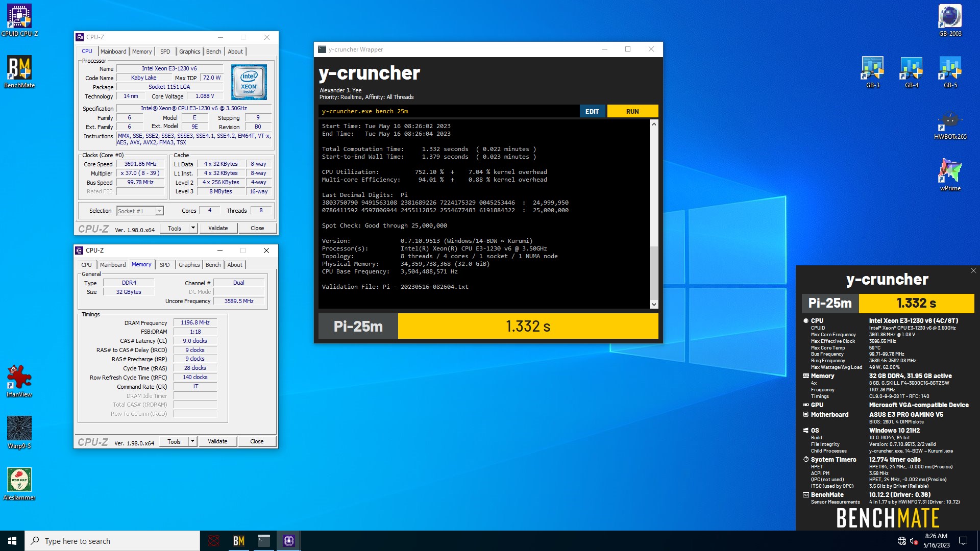Switch to Graphics tab in top CPU-Z

pos(190,52)
